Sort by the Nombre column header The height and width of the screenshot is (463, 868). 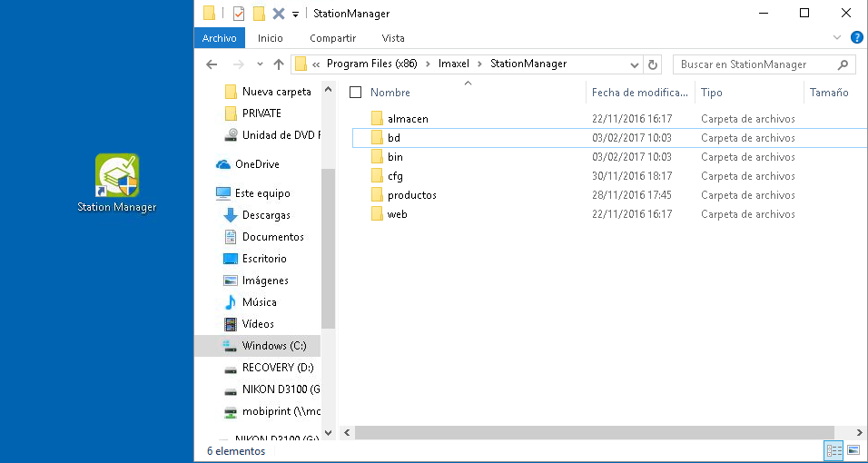[390, 93]
